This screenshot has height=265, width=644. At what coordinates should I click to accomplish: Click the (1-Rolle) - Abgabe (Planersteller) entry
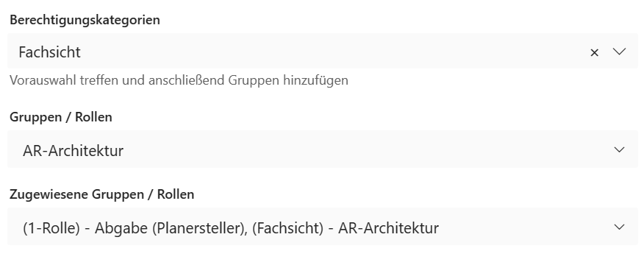click(x=134, y=228)
